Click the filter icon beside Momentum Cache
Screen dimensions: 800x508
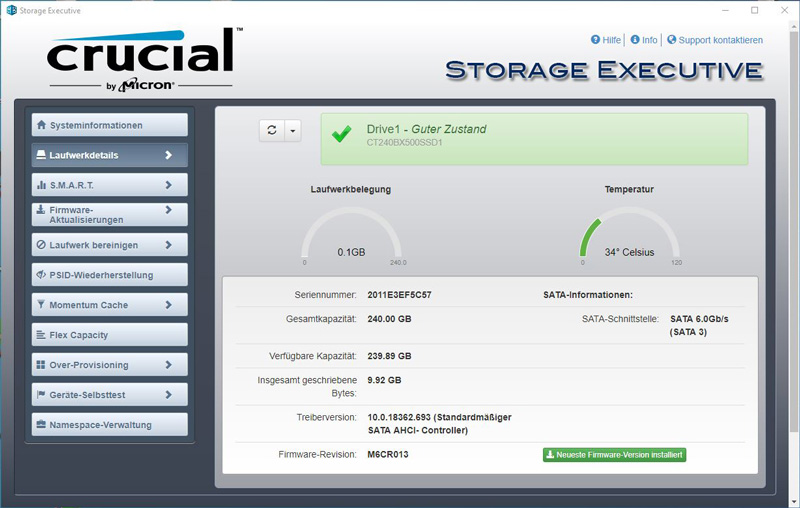41,304
